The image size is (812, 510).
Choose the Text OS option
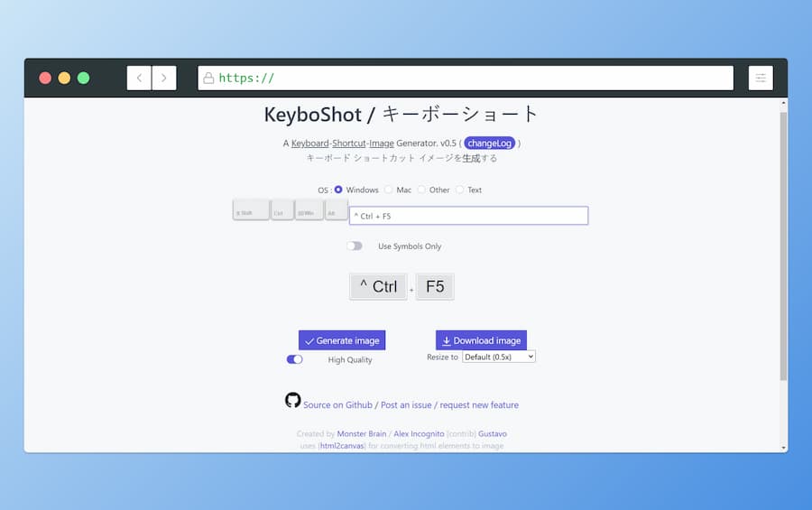pyautogui.click(x=459, y=190)
